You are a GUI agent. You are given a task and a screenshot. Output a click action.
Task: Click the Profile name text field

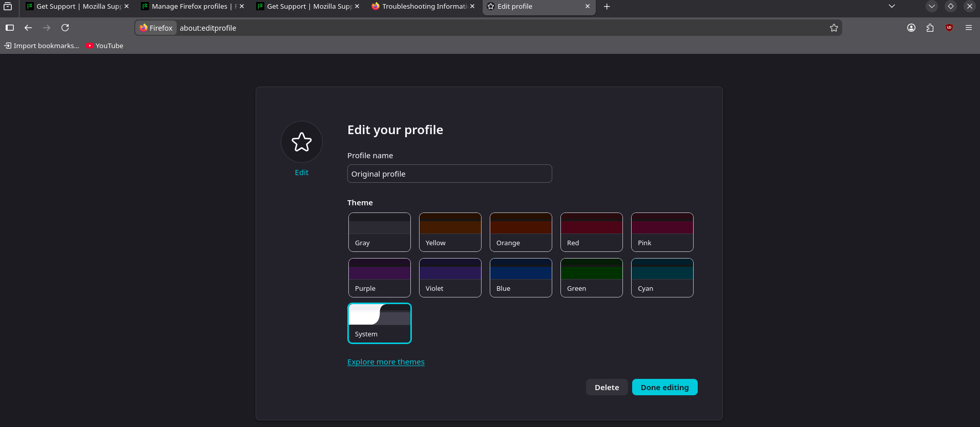pyautogui.click(x=449, y=174)
